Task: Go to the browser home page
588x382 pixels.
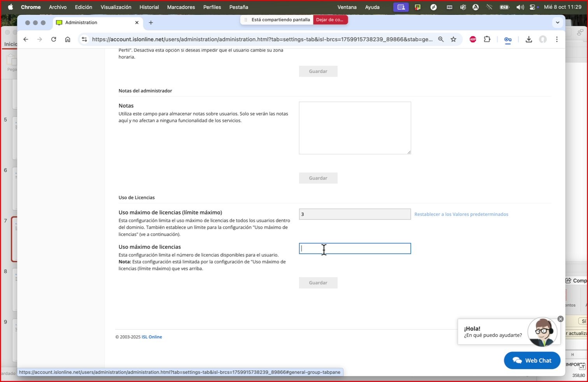Action: click(x=68, y=39)
